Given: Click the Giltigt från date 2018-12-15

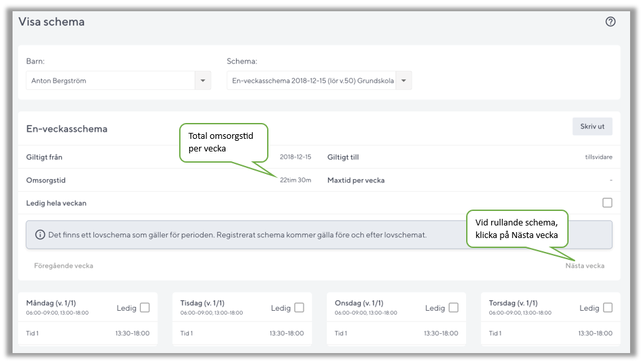Looking at the screenshot, I should pyautogui.click(x=296, y=157).
